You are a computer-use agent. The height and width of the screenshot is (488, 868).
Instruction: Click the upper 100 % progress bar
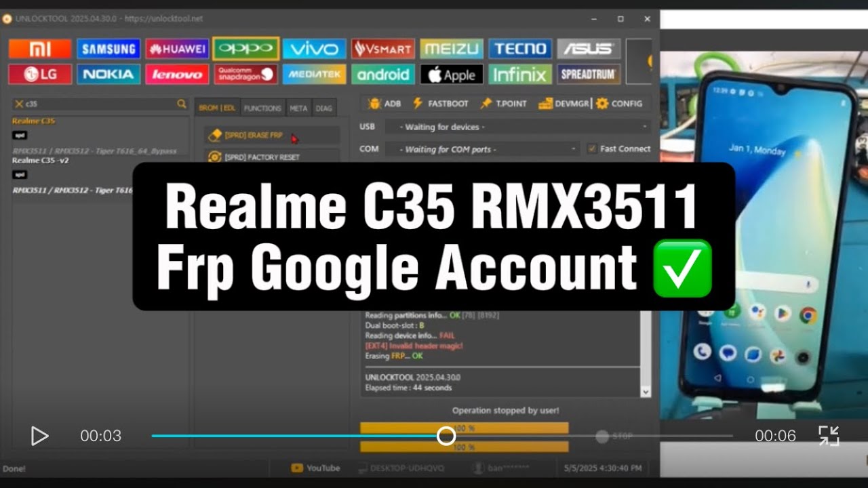pos(465,428)
